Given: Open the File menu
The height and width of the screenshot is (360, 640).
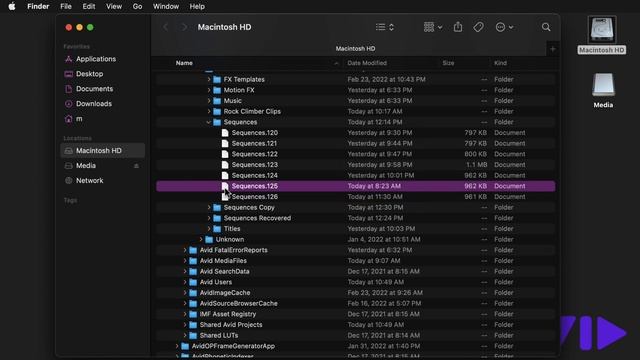Looking at the screenshot, I should [66, 7].
